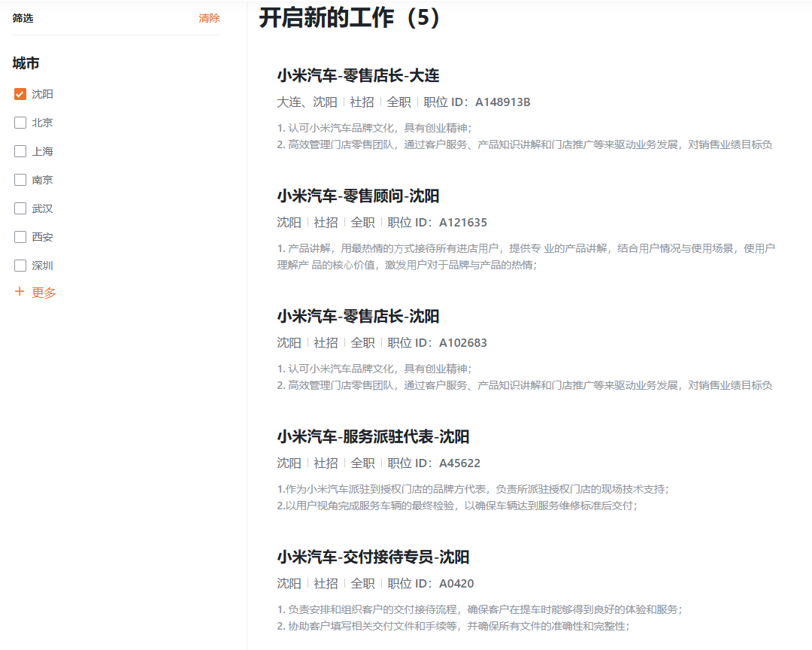Check the 北京 city filter
Screen dimensions: 812x650
[x=20, y=123]
